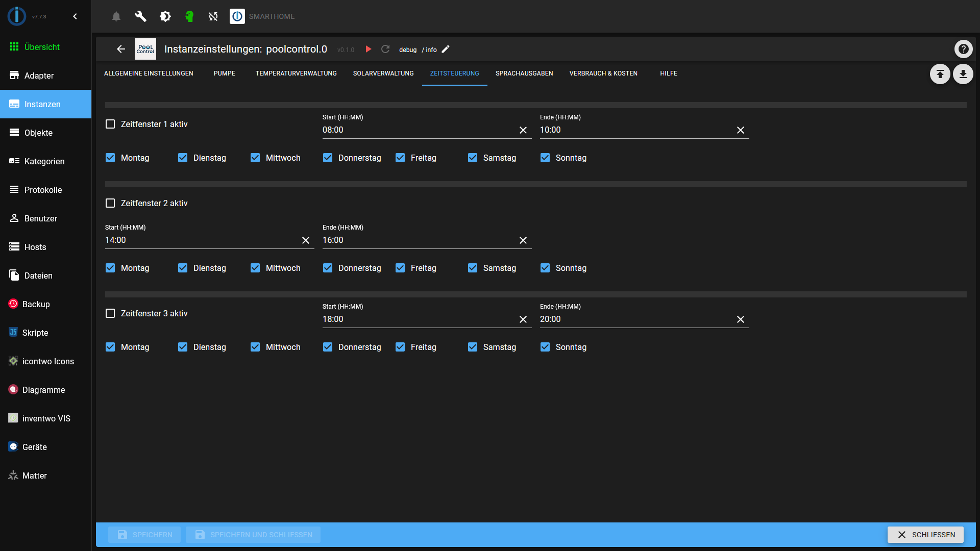Clear the Zeitfenster 1 start time 08:00
The image size is (980, 551).
coord(523,130)
